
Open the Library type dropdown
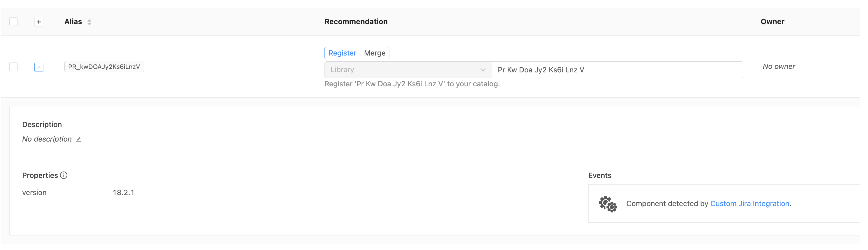click(408, 70)
